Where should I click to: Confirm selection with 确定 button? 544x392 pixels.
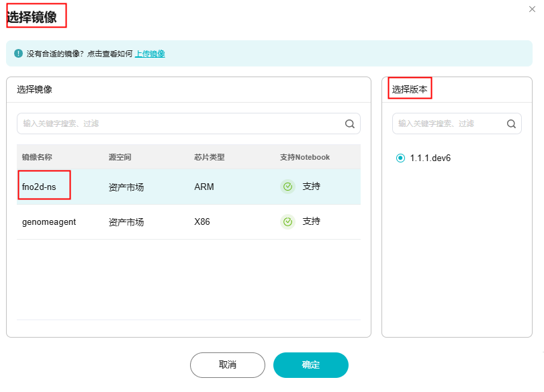311,365
